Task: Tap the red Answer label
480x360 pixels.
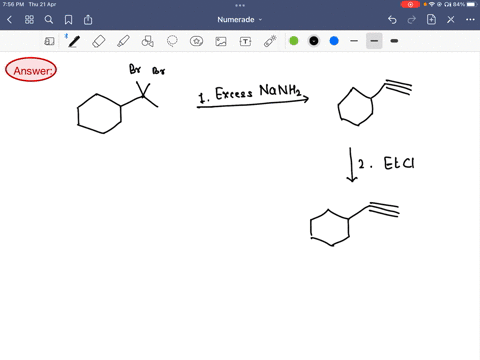Action: coord(31,70)
